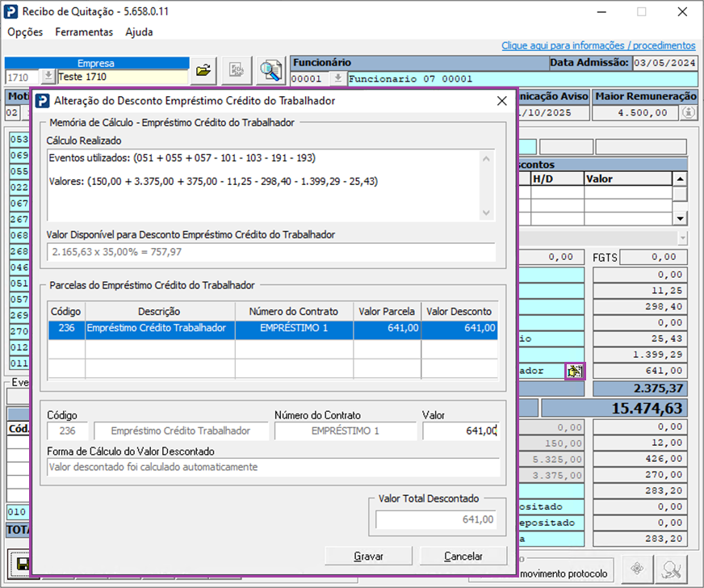Viewport: 704px width, 588px height.
Task: Open the Empresa code dropdown arrow
Action: (48, 77)
